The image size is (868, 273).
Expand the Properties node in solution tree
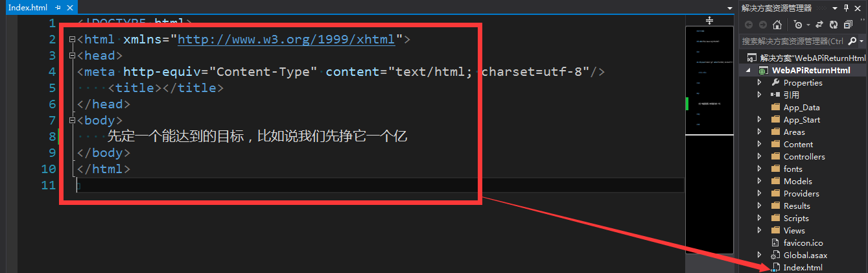pos(759,82)
